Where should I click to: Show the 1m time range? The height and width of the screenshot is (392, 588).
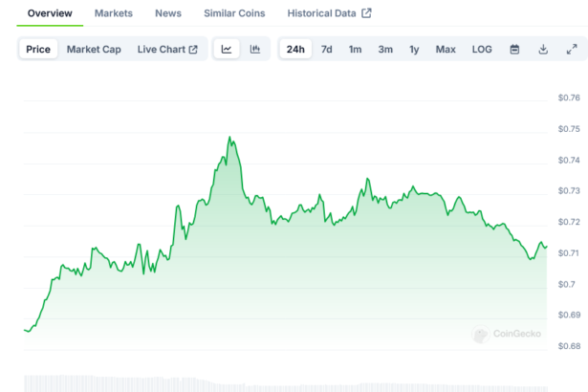[x=355, y=49]
